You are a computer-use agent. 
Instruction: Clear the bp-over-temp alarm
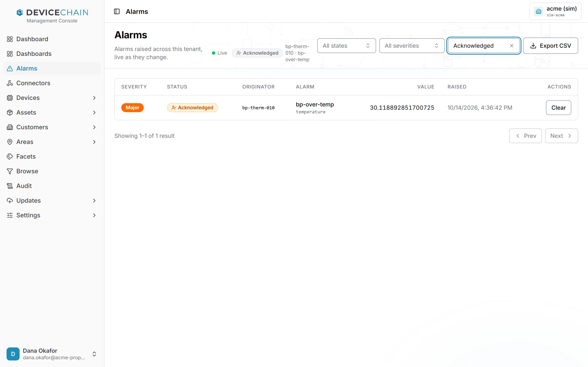[558, 107]
